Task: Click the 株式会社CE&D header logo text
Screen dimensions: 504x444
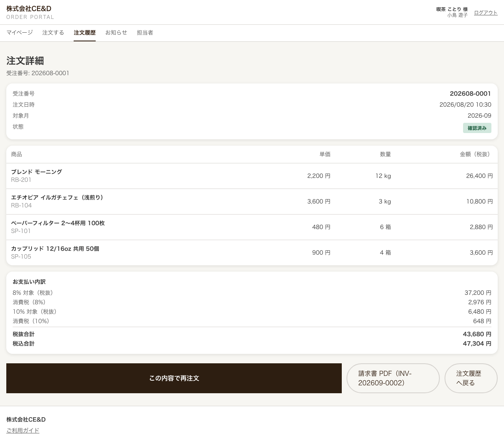Action: click(x=29, y=9)
